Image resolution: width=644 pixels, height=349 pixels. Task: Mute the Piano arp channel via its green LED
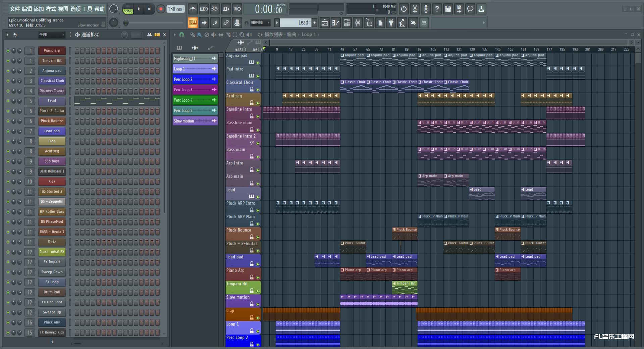(8, 51)
